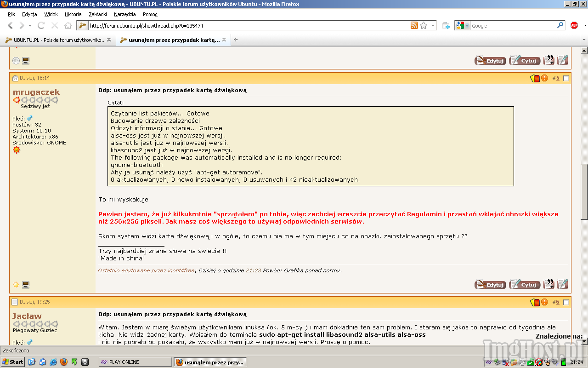
Task: Click the sun reputation icon under Środowisko GNOME
Action: (17, 150)
